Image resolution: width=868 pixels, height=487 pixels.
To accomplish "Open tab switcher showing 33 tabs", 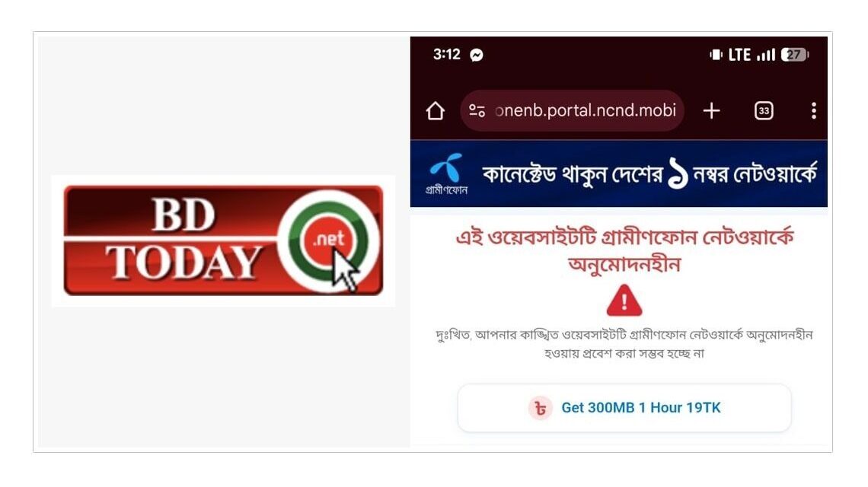I will [764, 110].
